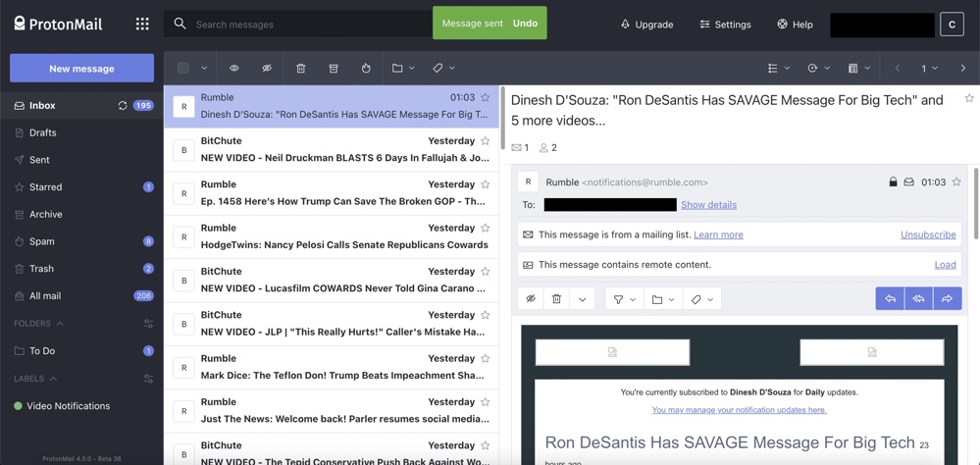Image resolution: width=980 pixels, height=465 pixels.
Task: Open select-all options dropdown arrow
Action: tap(204, 68)
